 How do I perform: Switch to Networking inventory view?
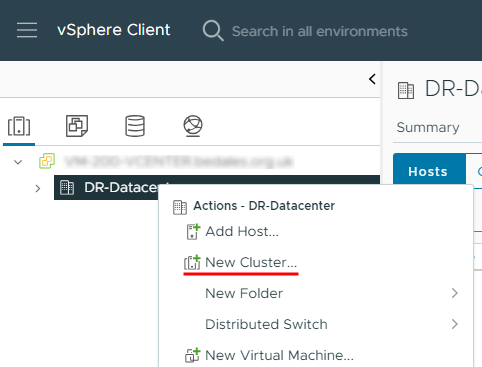pyautogui.click(x=193, y=126)
